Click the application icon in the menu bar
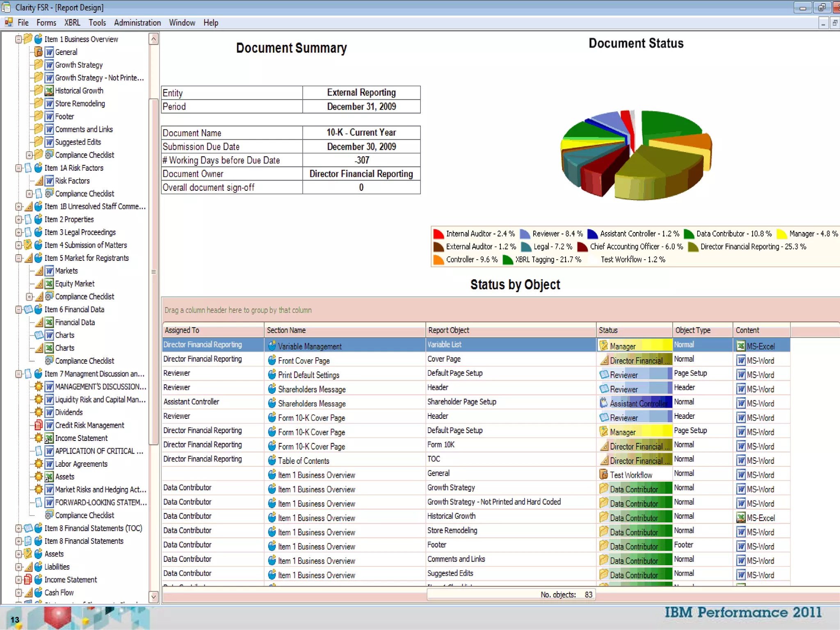 point(9,23)
